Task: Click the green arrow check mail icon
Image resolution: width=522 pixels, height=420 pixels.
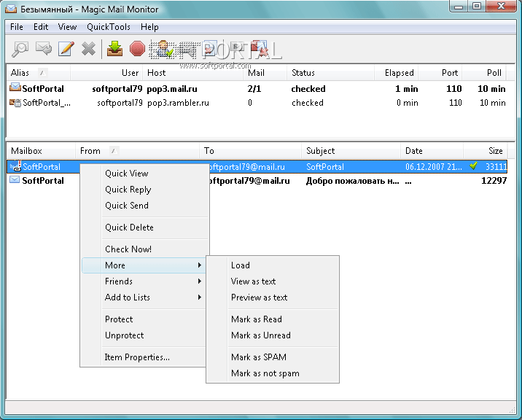Action: click(114, 49)
